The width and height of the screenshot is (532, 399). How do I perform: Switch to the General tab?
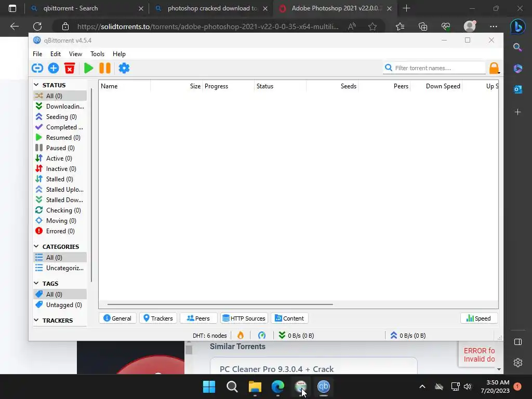tap(117, 318)
